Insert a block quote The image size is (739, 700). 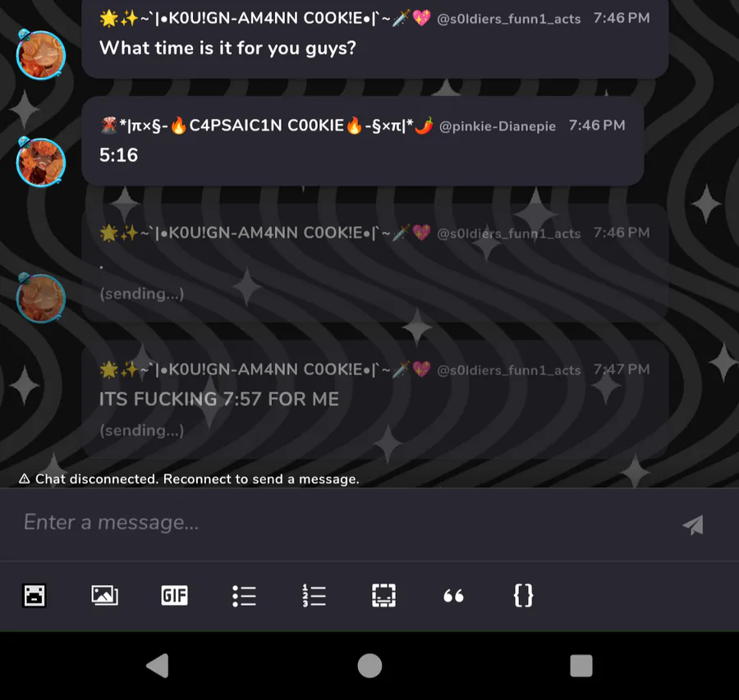(453, 597)
